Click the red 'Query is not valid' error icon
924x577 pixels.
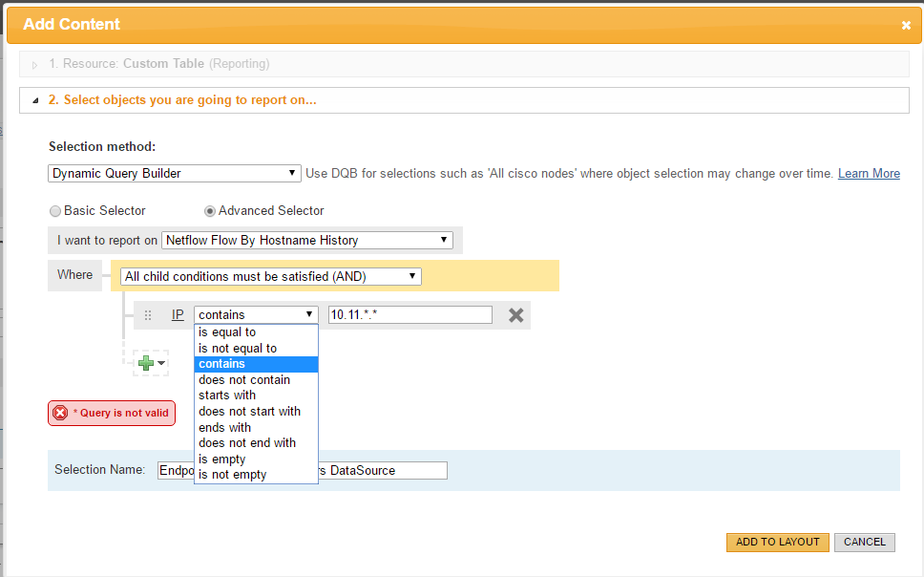(60, 413)
